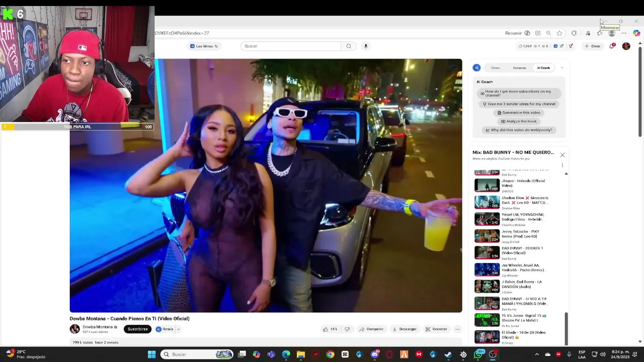The height and width of the screenshot is (362, 644).
Task: Open browser settings and more ellipsis
Action: tap(624, 33)
